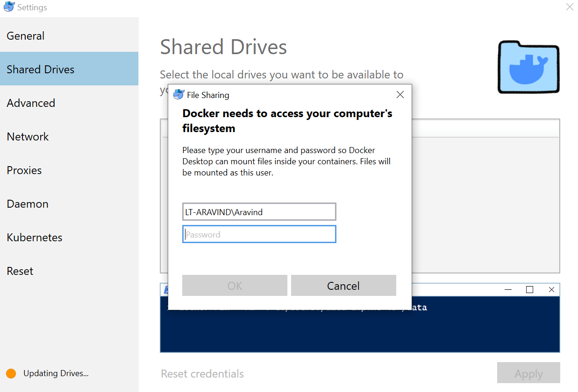Switch to the General settings section
This screenshot has width=578, height=392.
click(26, 35)
